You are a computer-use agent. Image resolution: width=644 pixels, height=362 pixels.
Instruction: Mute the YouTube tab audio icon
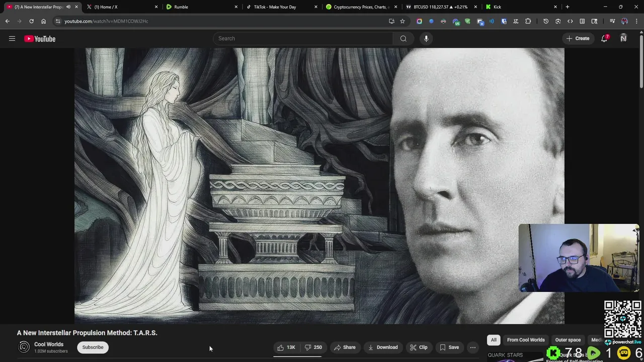pos(68,7)
